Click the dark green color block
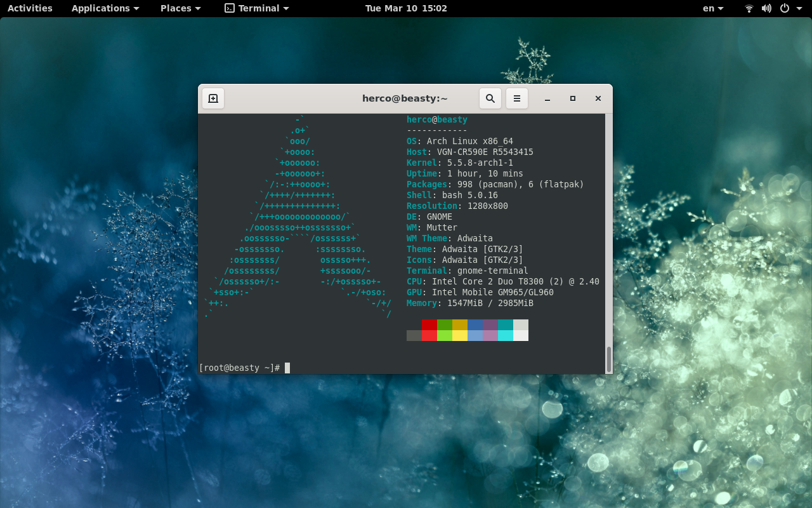Screen dimensions: 812x508 tap(445, 324)
